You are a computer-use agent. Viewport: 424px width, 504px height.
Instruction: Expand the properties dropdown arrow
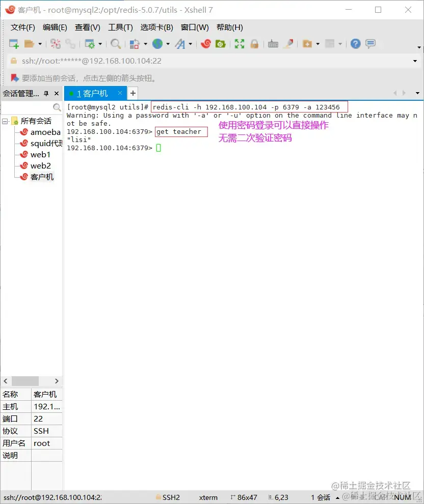pos(100,44)
